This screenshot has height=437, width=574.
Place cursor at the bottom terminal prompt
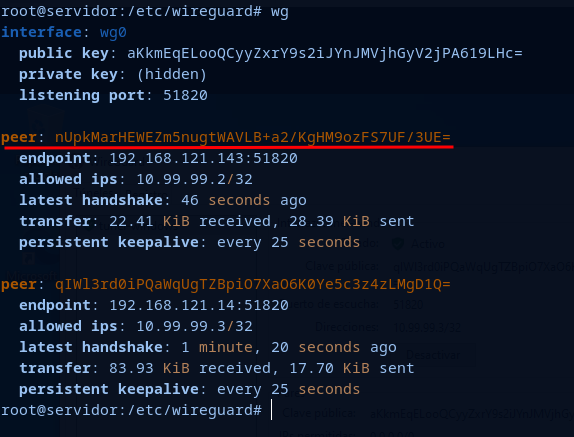272,410
